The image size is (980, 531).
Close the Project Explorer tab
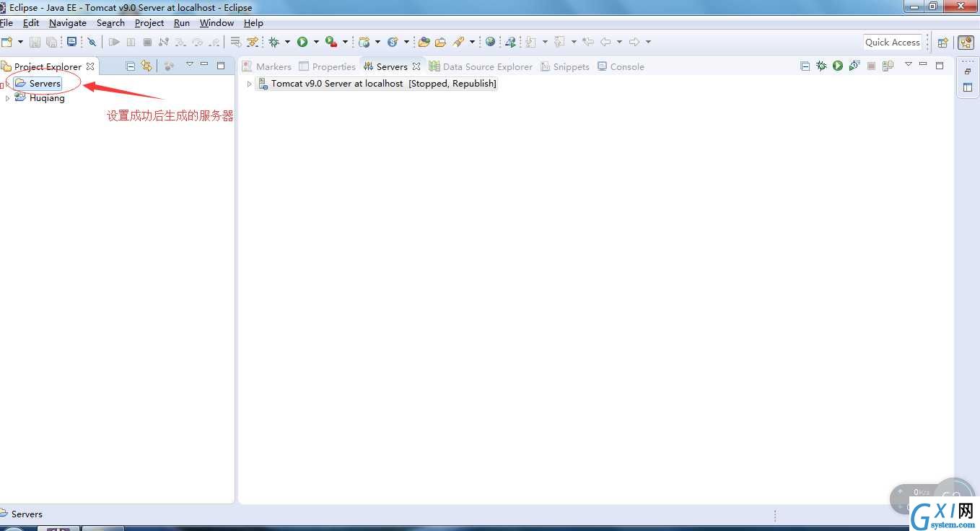[x=90, y=66]
